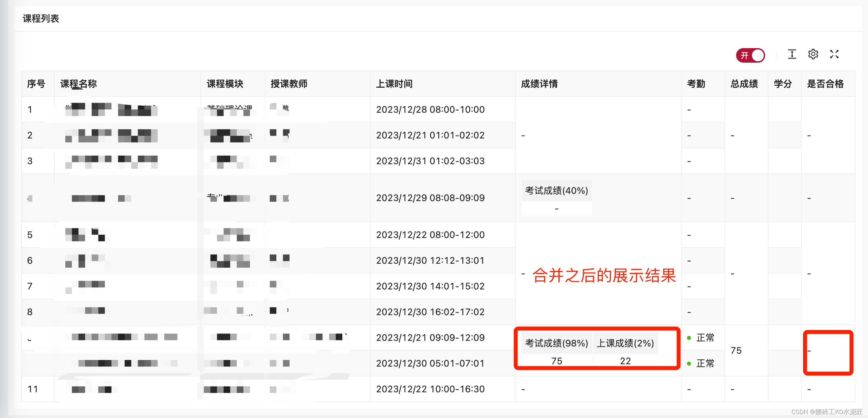Click the time 2023/12/22 08:00-12:00
Screen dimensions: 868x418
pos(430,235)
